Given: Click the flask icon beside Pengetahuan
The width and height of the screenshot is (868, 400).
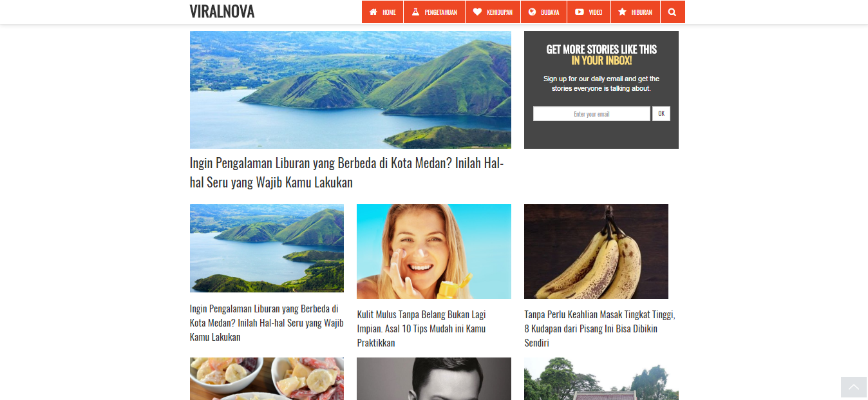Looking at the screenshot, I should click(x=415, y=12).
